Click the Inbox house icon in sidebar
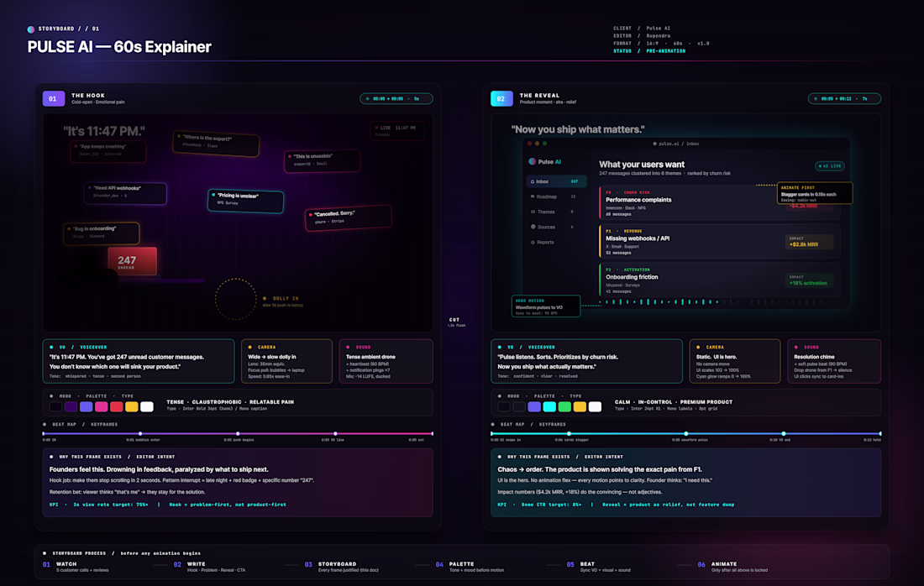The image size is (924, 586). [533, 181]
